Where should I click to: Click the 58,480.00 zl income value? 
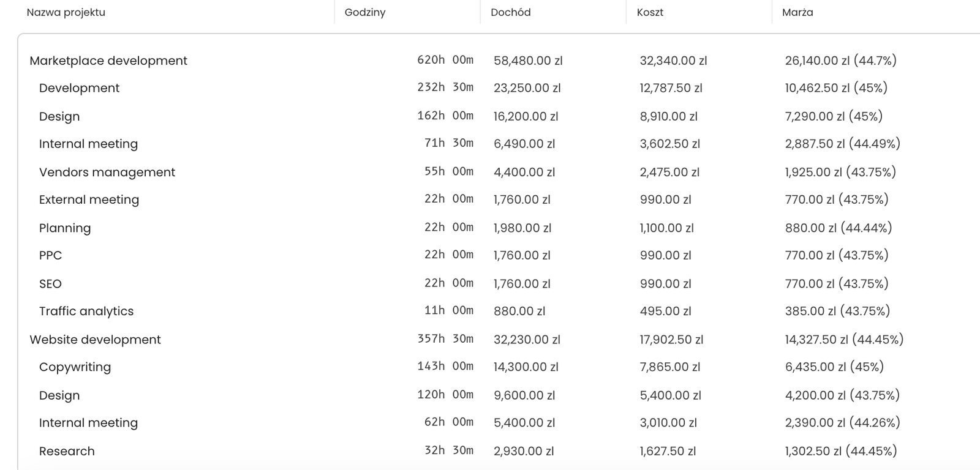pyautogui.click(x=528, y=61)
